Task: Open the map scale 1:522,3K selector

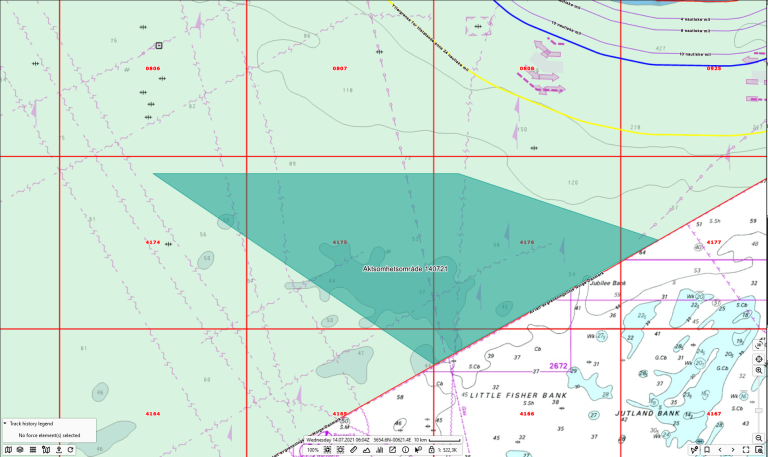Action: [x=449, y=450]
